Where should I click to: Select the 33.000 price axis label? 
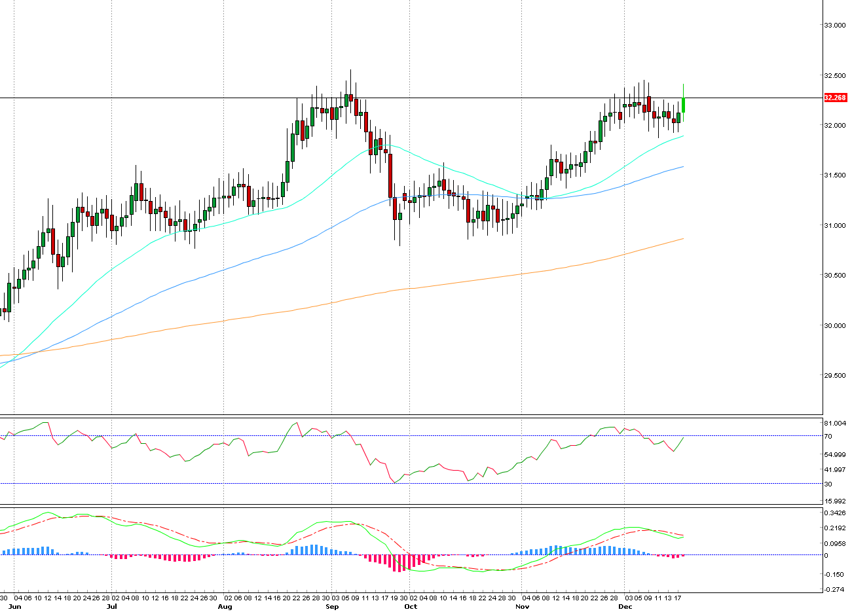click(x=836, y=26)
